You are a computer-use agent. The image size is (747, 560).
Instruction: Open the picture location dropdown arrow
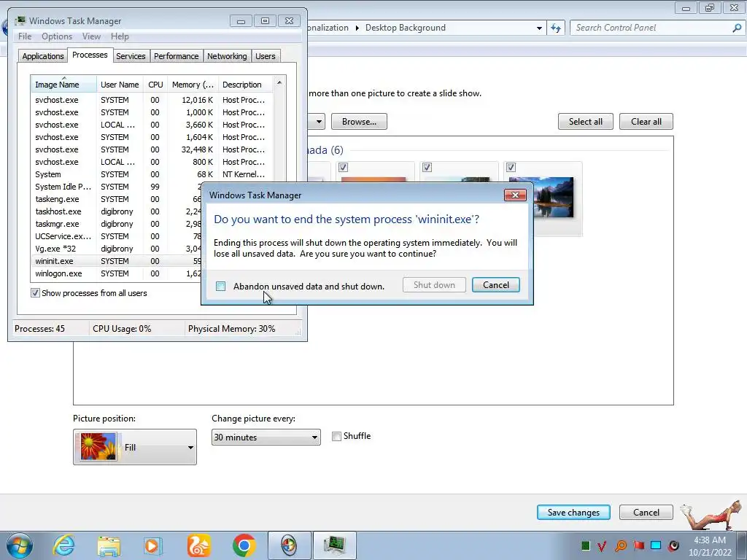[319, 122]
